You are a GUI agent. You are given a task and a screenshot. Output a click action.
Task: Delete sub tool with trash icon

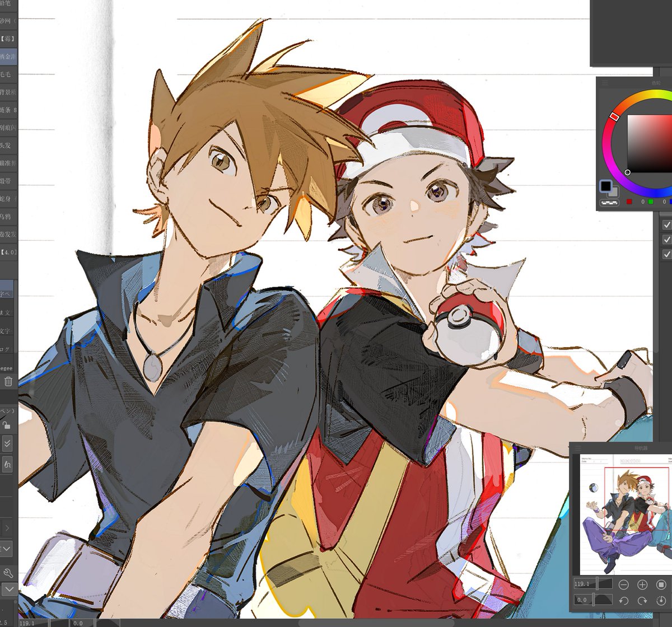click(8, 382)
